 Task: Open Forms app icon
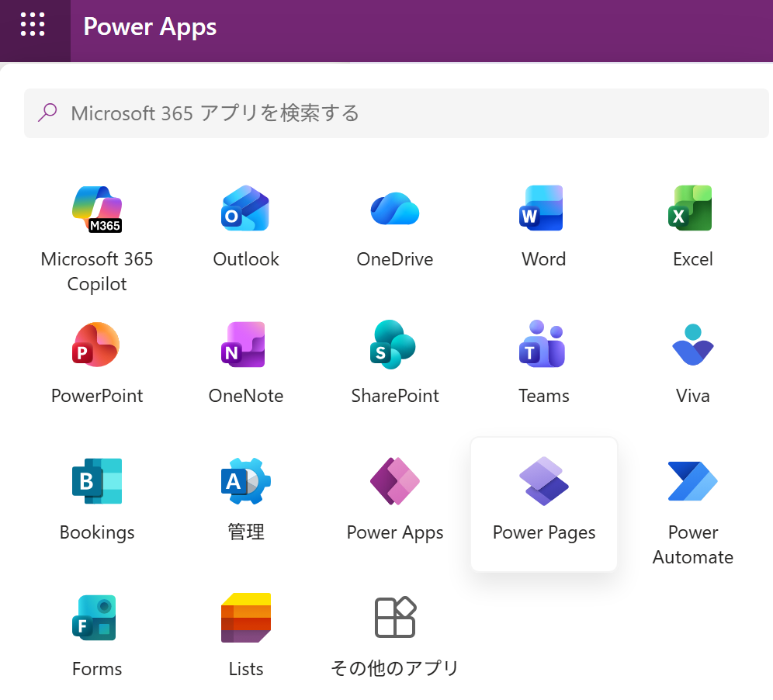pos(97,619)
